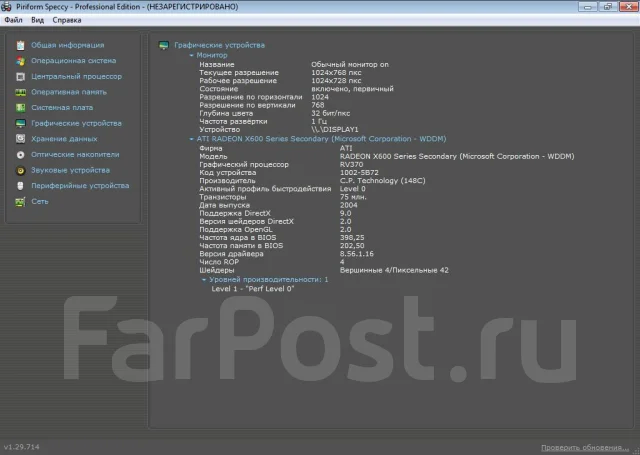The height and width of the screenshot is (455, 640).
Task: Open the Справка menu
Action: click(67, 20)
